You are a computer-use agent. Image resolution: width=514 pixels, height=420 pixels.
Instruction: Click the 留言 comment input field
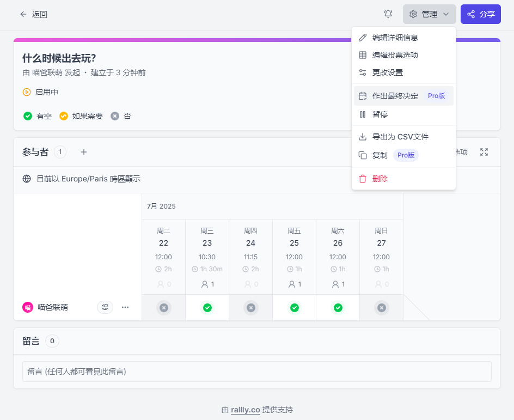click(x=257, y=372)
